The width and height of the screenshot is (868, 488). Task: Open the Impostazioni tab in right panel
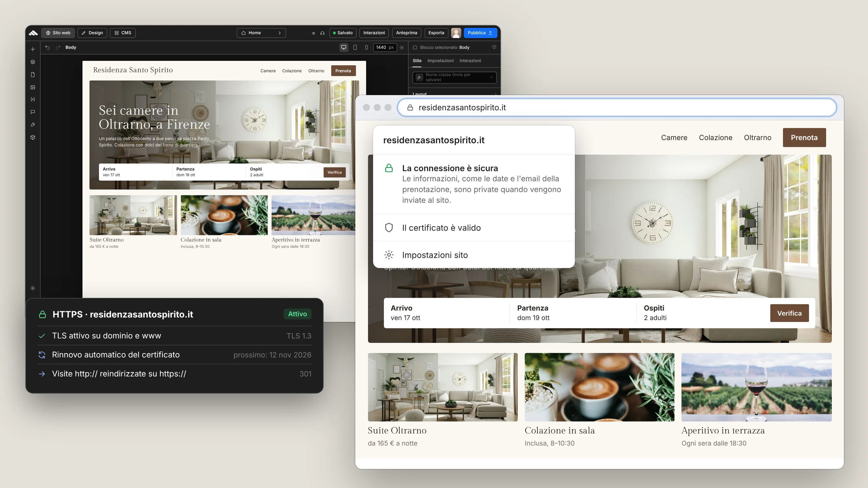[x=440, y=61]
